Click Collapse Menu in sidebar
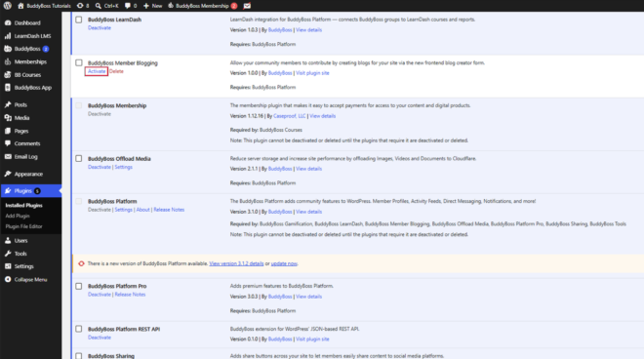This screenshot has height=359, width=644. point(31,279)
